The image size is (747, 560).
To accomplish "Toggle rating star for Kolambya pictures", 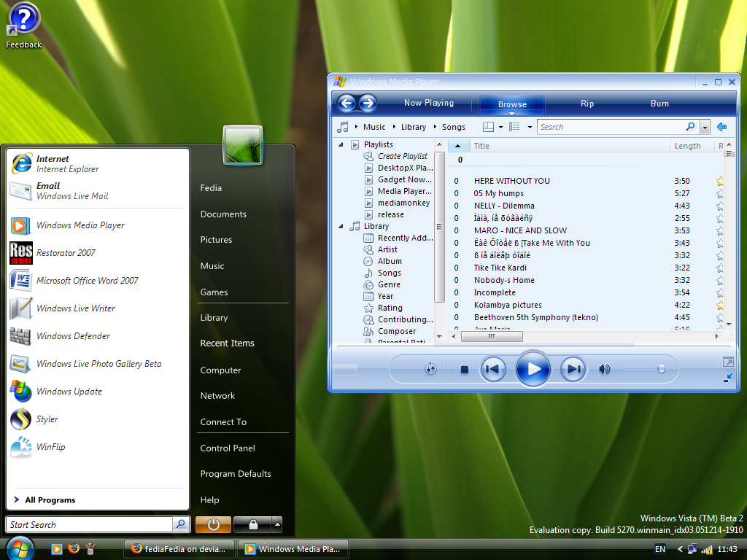I will 719,306.
